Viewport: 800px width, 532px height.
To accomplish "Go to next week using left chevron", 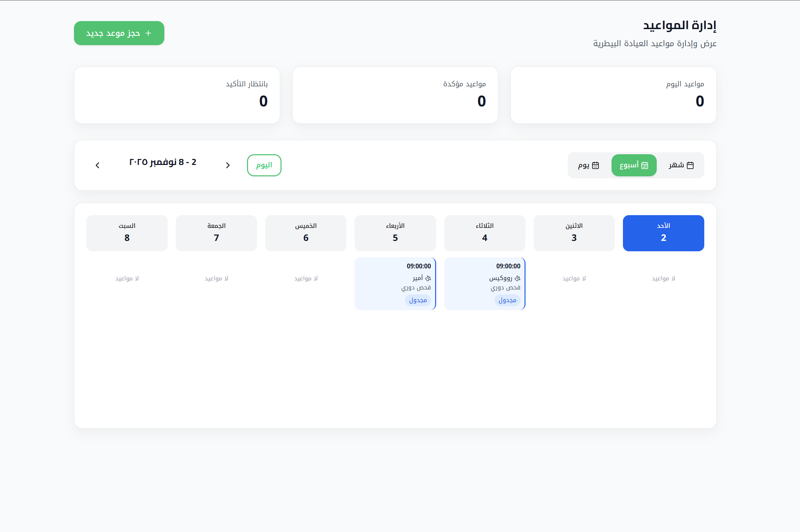I will 97,165.
